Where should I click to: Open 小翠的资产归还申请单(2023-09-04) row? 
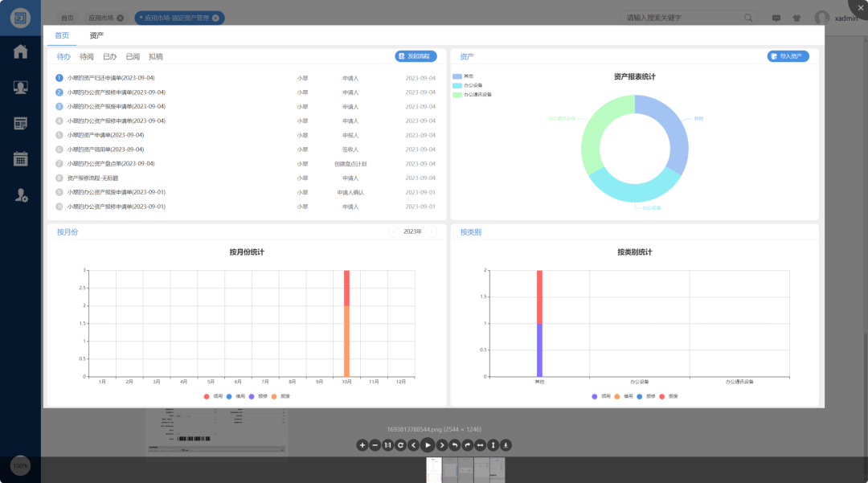[x=246, y=78]
